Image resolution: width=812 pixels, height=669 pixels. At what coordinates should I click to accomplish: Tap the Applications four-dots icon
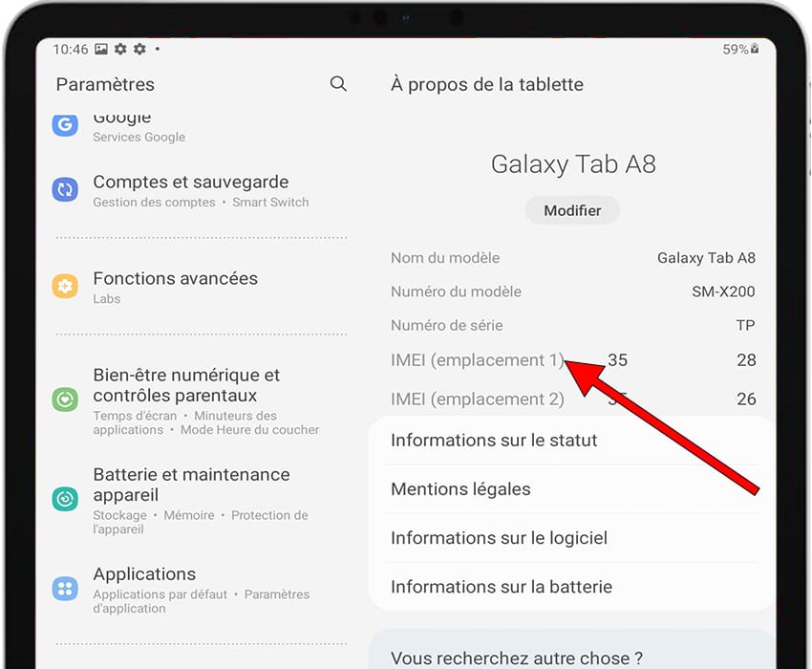coord(65,589)
